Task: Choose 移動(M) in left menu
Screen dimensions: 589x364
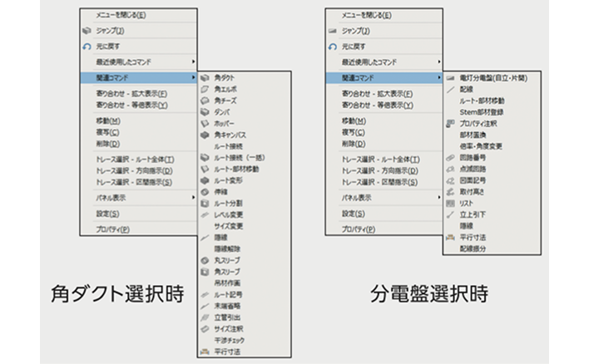Action: [108, 121]
